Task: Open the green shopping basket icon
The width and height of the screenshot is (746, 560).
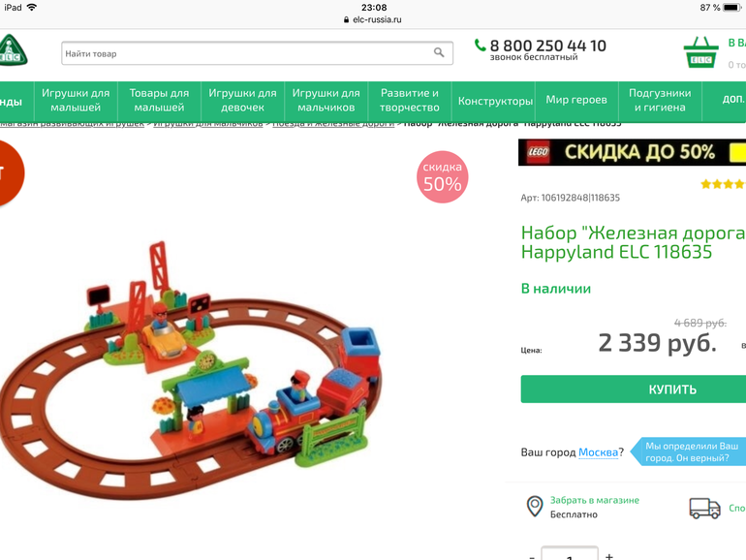Action: [700, 53]
